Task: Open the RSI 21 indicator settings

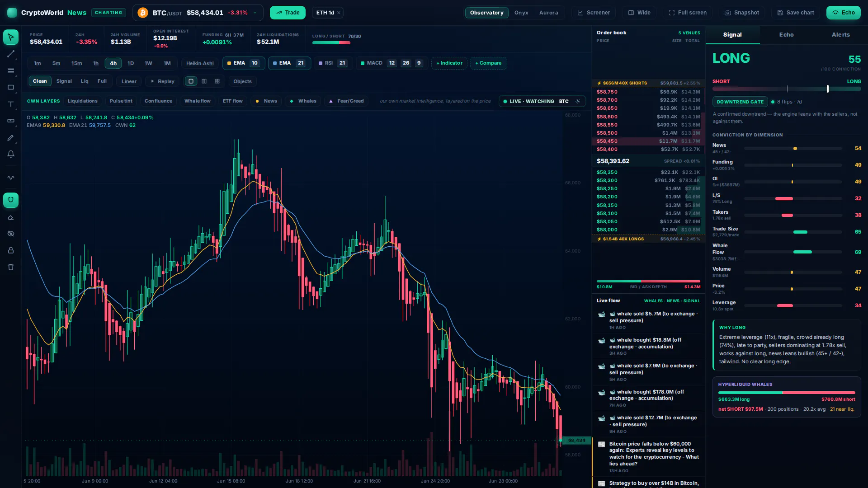Action: 333,63
